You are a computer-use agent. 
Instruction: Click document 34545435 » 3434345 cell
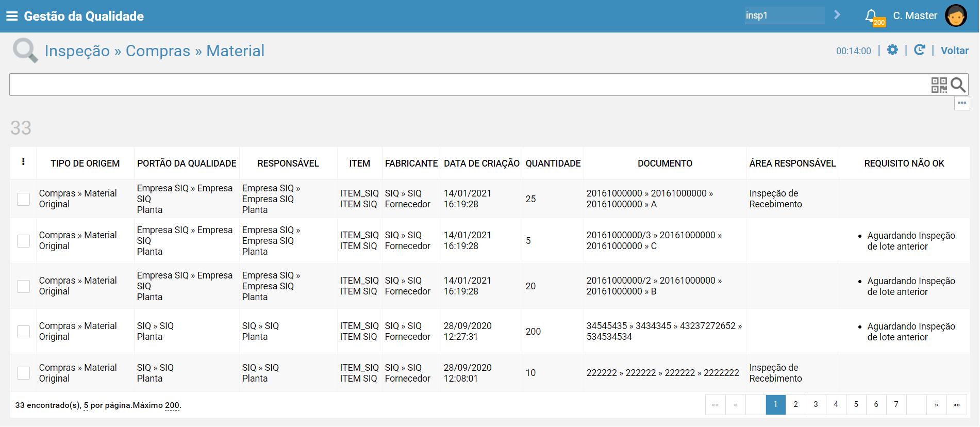coord(664,332)
